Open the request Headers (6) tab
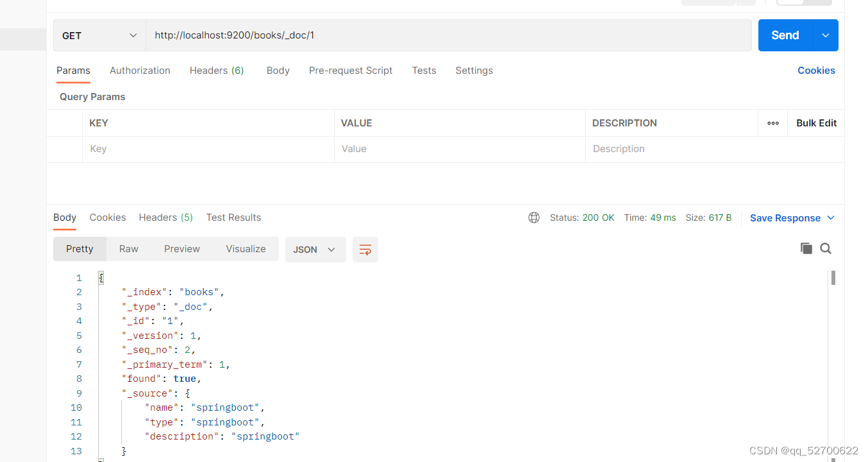The width and height of the screenshot is (868, 462). (217, 71)
